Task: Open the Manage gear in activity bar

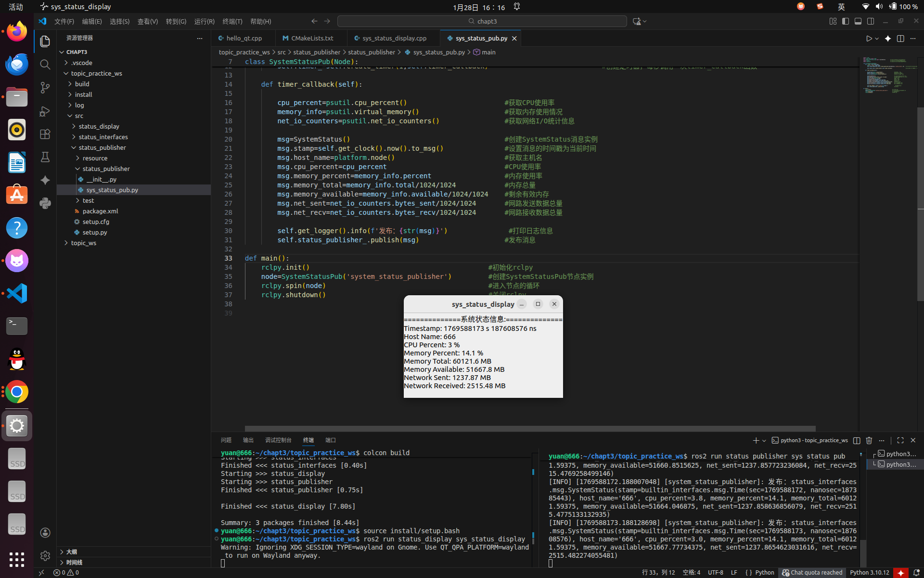Action: coord(45,556)
